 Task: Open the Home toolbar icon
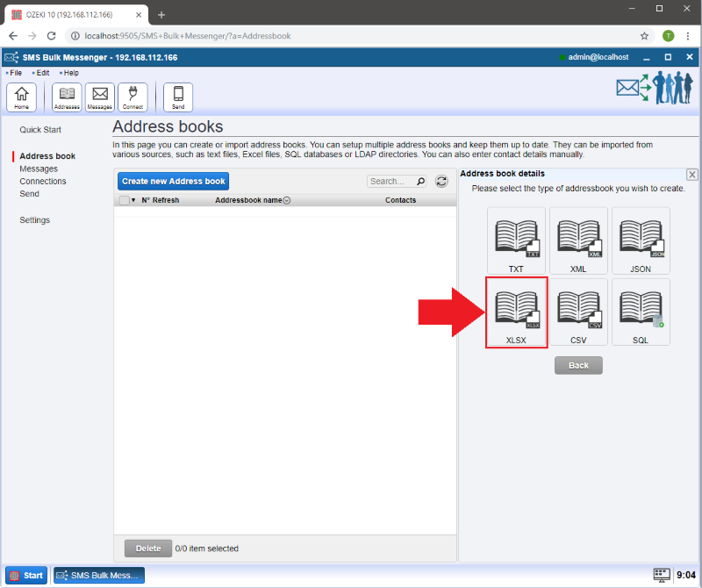pos(21,97)
